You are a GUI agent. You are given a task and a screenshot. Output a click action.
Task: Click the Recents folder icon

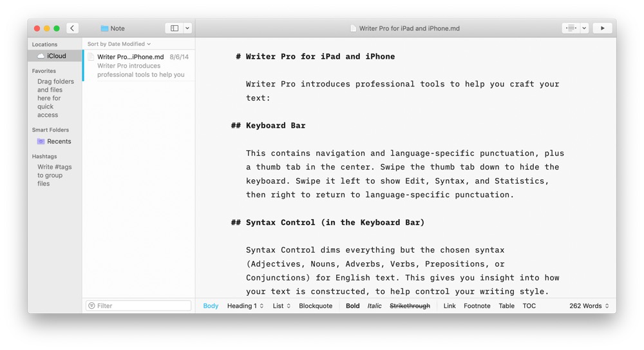tap(41, 141)
